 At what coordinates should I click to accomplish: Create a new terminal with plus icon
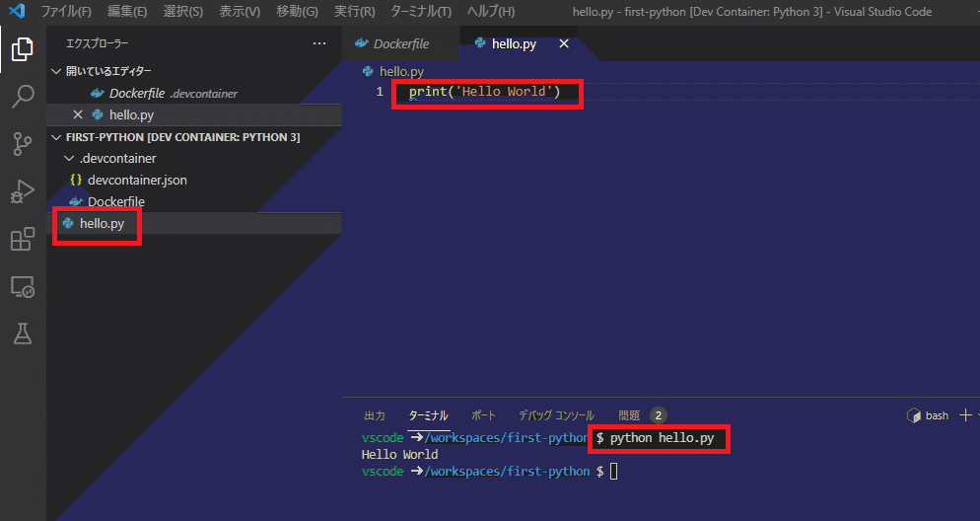pos(965,415)
